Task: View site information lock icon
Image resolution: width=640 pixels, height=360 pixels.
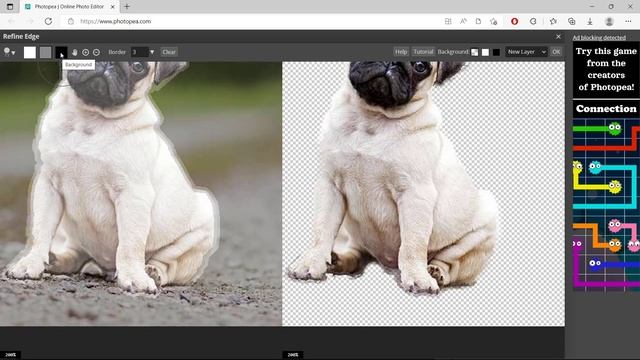Action: (71, 21)
